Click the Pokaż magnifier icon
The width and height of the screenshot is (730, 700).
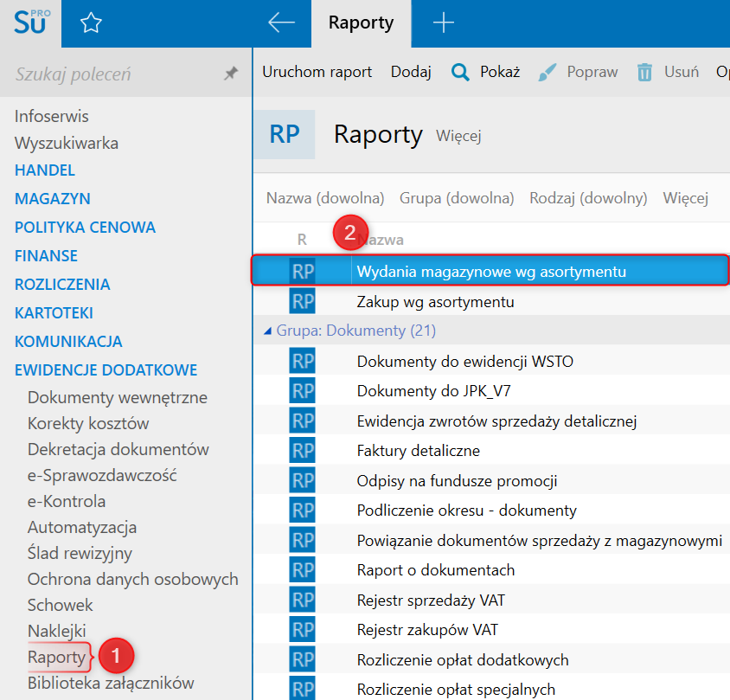click(460, 72)
